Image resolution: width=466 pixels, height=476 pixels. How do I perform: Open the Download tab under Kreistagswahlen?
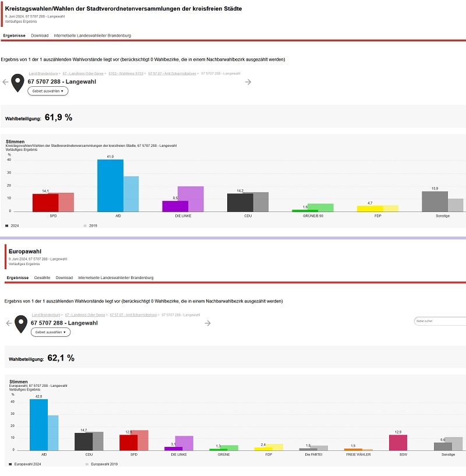40,36
